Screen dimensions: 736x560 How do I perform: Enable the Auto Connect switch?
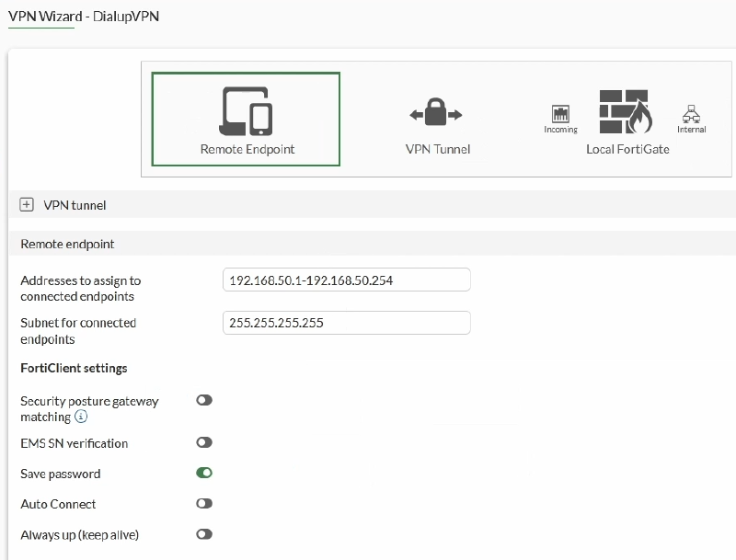pos(204,503)
